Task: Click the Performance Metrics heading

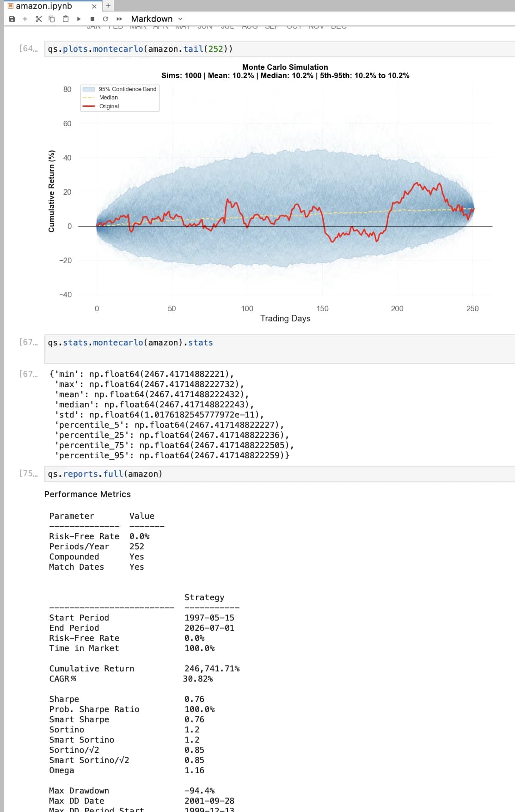Action: (x=87, y=494)
